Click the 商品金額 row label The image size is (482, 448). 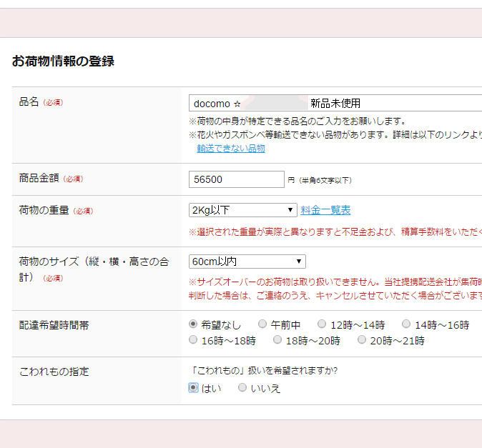39,179
